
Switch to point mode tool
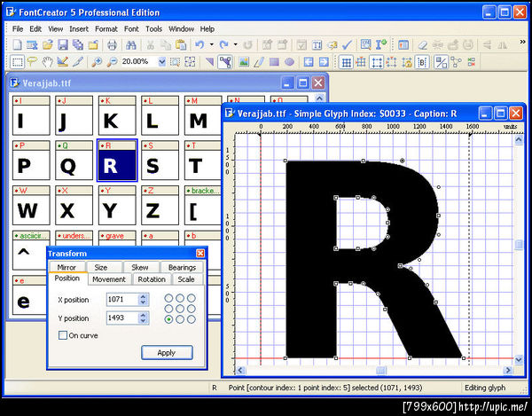point(225,62)
